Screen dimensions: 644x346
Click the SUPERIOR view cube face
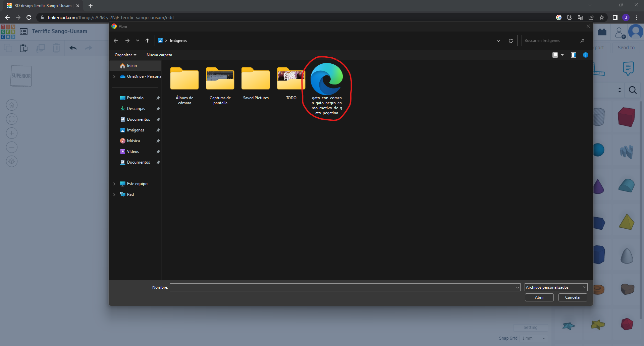click(21, 76)
